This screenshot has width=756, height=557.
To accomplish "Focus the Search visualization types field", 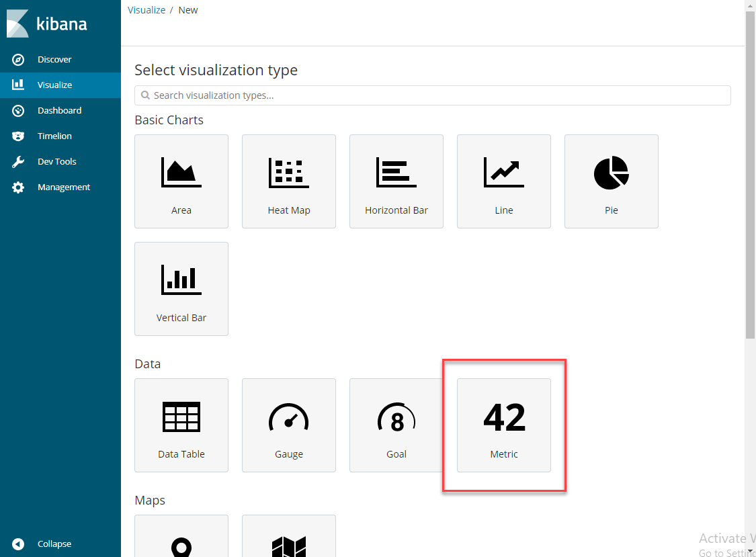I will coord(433,95).
